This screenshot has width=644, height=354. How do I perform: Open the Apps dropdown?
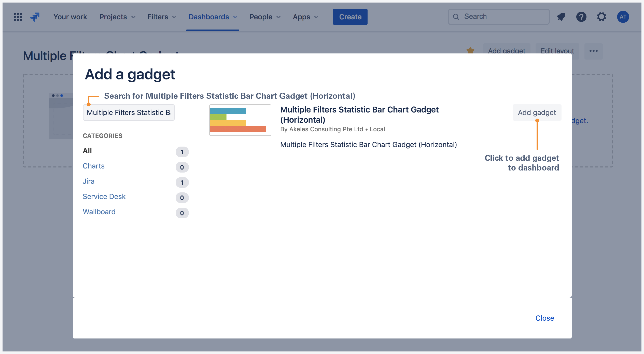305,17
